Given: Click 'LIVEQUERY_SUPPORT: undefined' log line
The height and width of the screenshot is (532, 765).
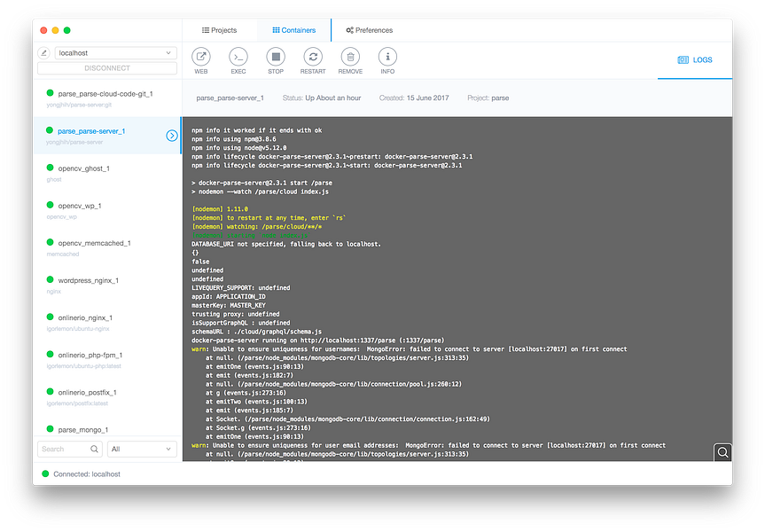Looking at the screenshot, I should click(x=240, y=288).
